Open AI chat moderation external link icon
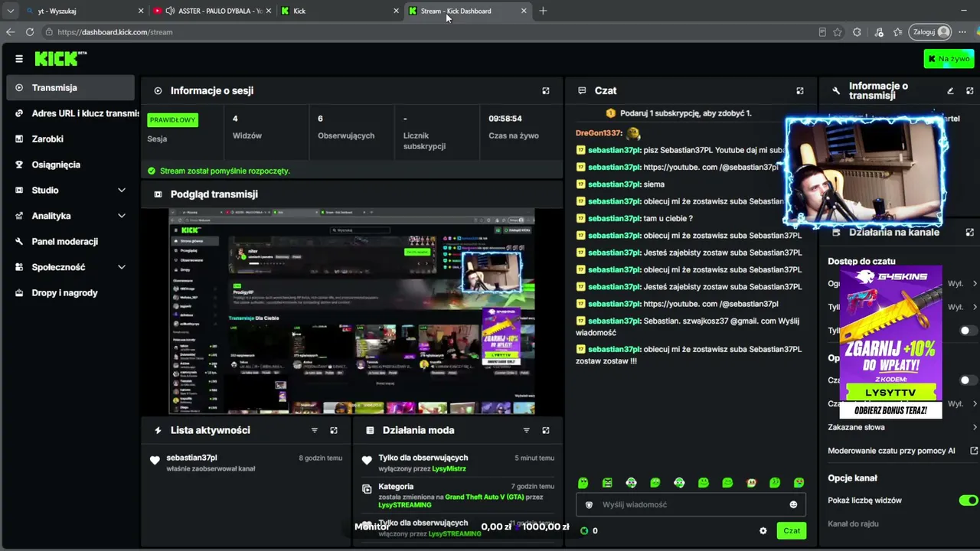This screenshot has height=551, width=980. 975,451
